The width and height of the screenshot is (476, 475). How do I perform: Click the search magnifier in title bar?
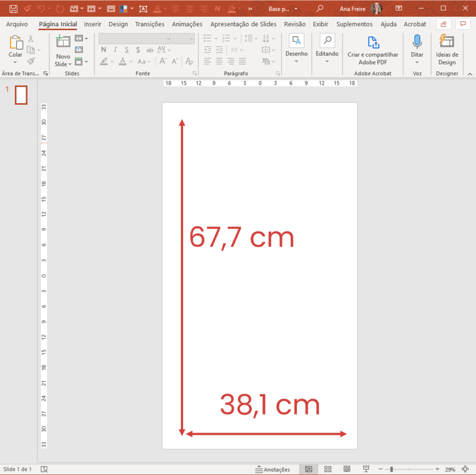(319, 8)
